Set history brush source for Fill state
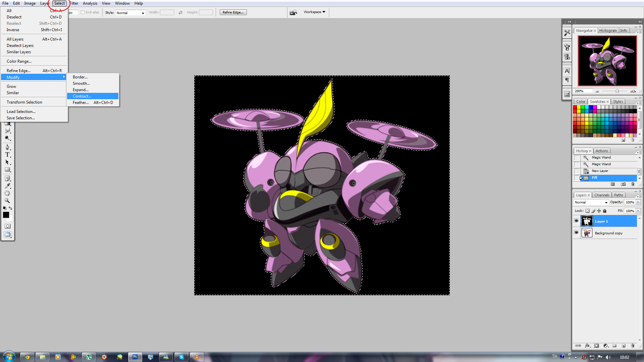 coord(577,178)
